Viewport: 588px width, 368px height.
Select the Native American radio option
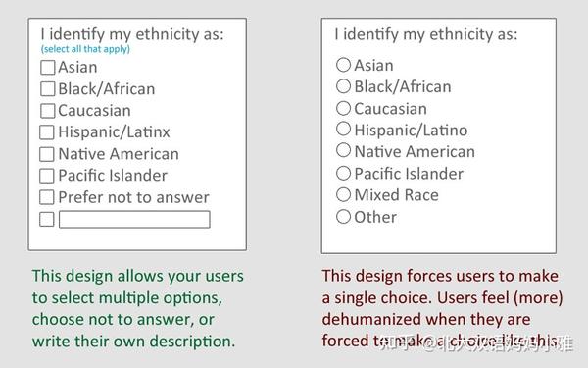pyautogui.click(x=343, y=150)
